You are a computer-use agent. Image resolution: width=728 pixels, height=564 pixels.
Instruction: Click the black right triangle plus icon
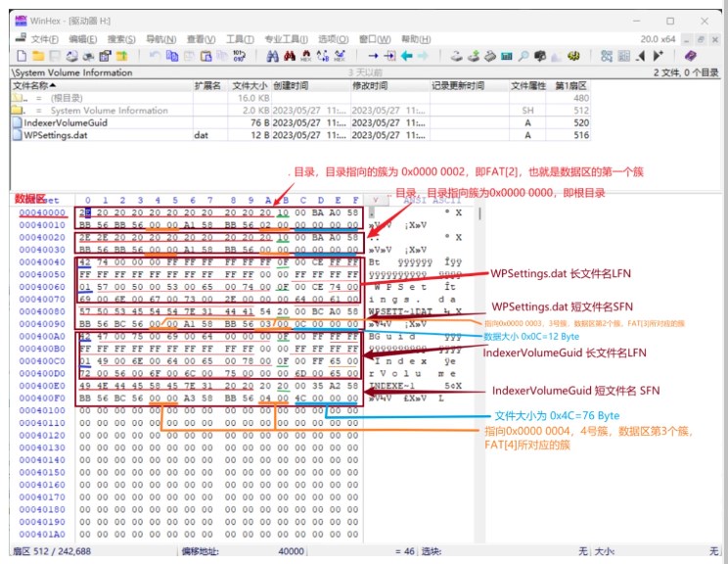click(x=658, y=56)
